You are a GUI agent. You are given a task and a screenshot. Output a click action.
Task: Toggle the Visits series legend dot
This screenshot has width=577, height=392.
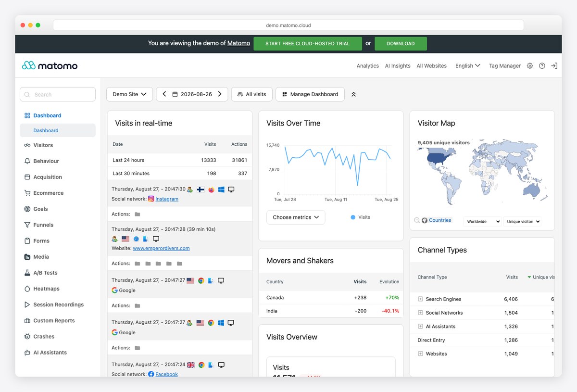click(353, 217)
